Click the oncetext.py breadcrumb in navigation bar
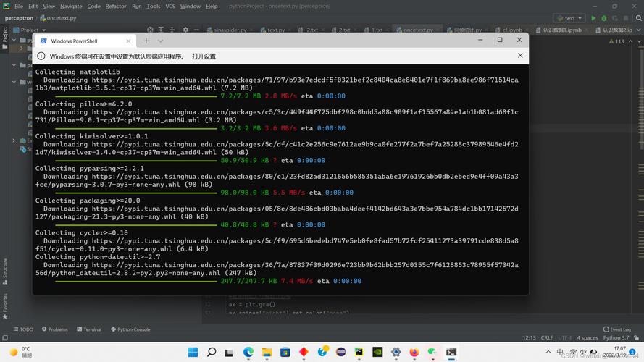 [59, 18]
